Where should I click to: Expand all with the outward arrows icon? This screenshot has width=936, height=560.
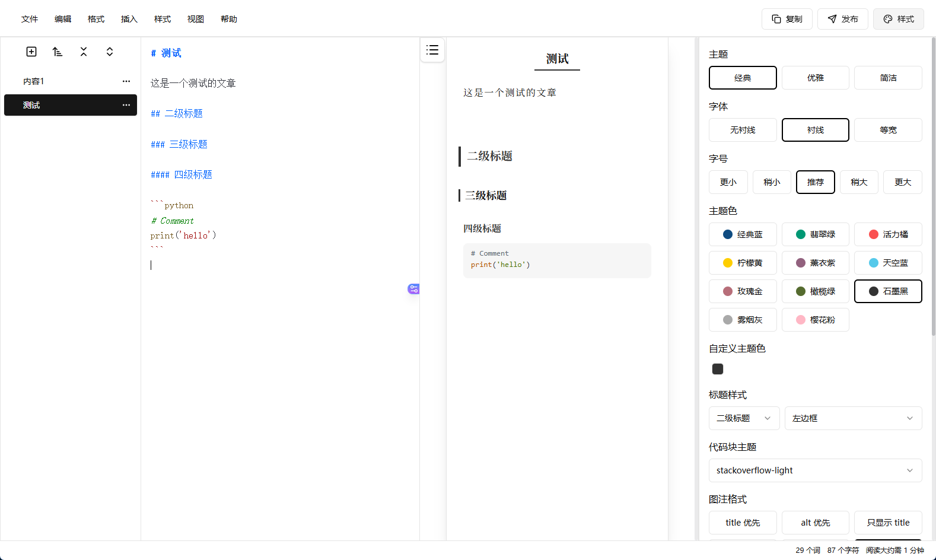click(x=110, y=52)
